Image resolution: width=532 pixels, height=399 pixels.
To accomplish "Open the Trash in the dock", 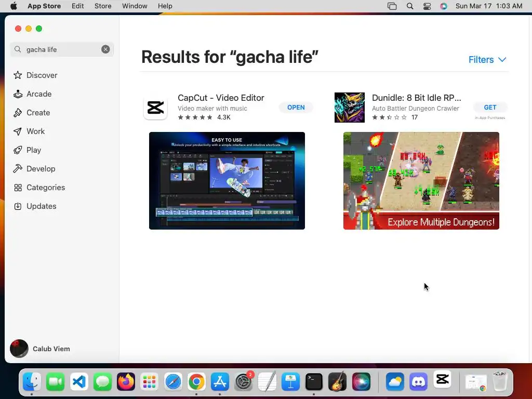I will click(x=499, y=381).
